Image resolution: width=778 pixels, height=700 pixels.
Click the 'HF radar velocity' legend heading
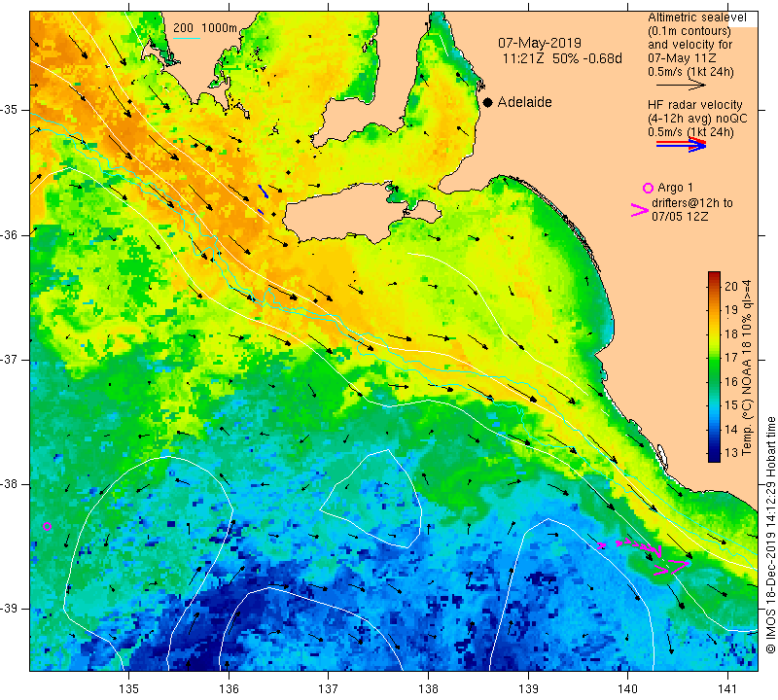click(x=695, y=105)
